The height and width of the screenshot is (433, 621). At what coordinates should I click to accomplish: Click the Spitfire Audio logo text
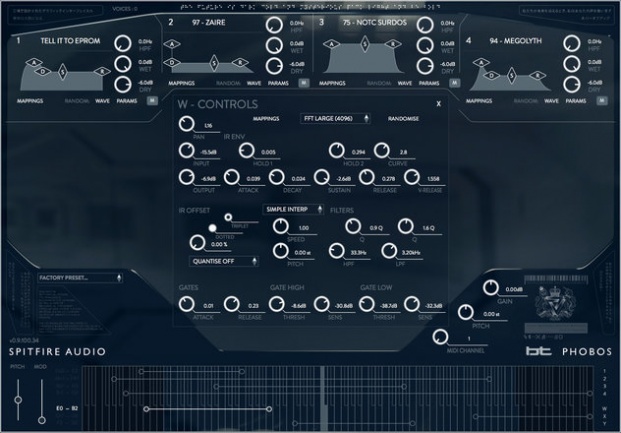[57, 351]
